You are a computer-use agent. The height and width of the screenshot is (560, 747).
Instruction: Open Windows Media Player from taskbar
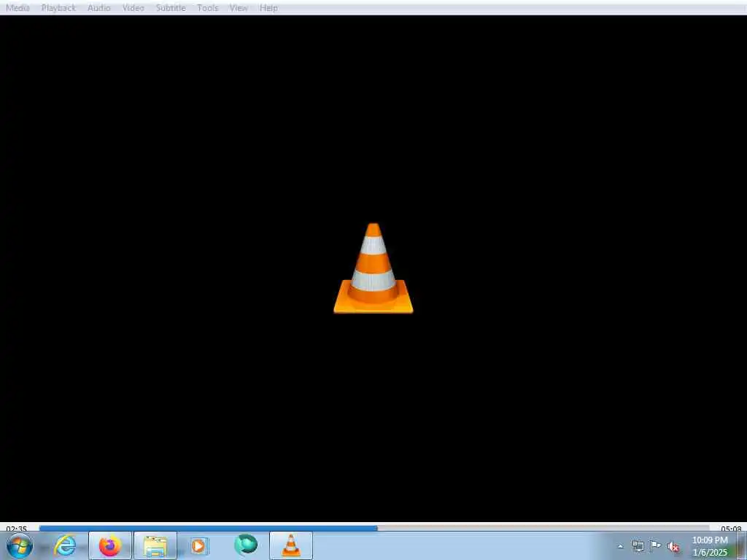[x=198, y=545]
